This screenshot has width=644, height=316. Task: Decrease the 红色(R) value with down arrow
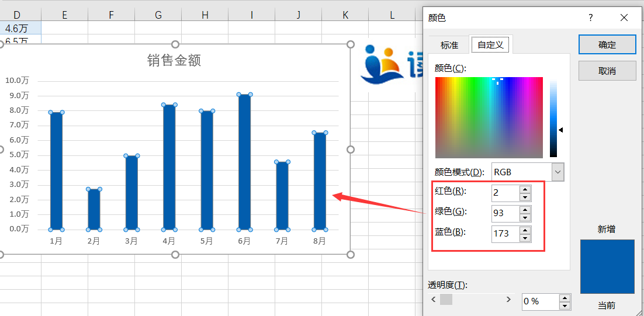tap(525, 197)
